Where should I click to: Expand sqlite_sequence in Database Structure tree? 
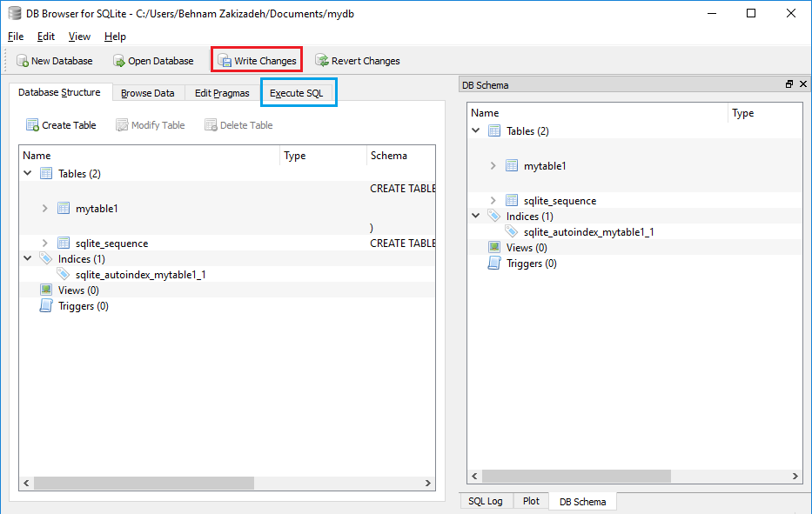[x=45, y=244]
